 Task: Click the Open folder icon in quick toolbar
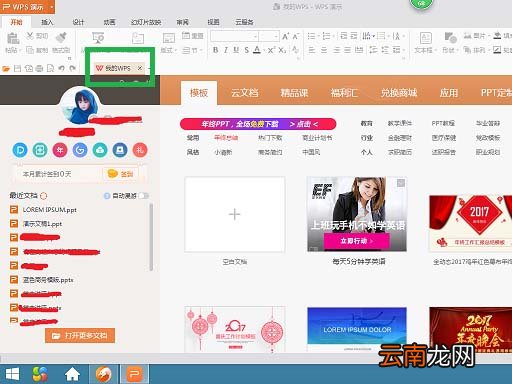pos(6,69)
